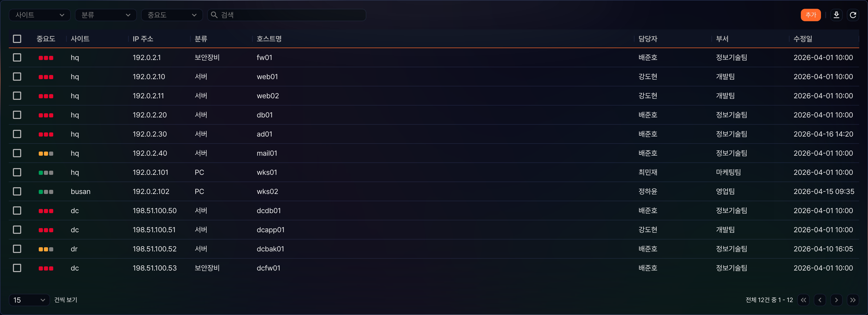
Task: Check the select-all header checkbox
Action: coord(17,39)
